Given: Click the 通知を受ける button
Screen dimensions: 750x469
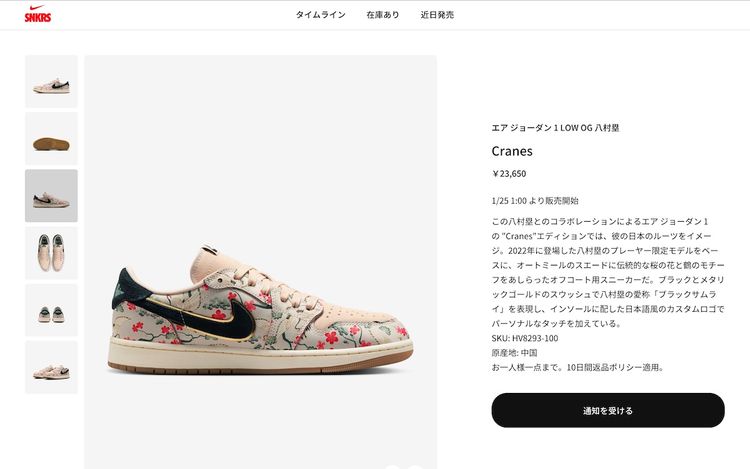Looking at the screenshot, I should click(x=608, y=410).
